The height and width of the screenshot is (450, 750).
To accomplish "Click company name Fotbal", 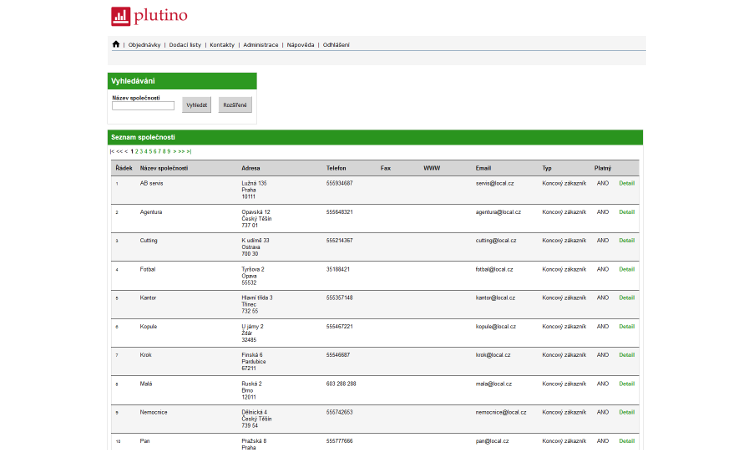I will pyautogui.click(x=147, y=269).
